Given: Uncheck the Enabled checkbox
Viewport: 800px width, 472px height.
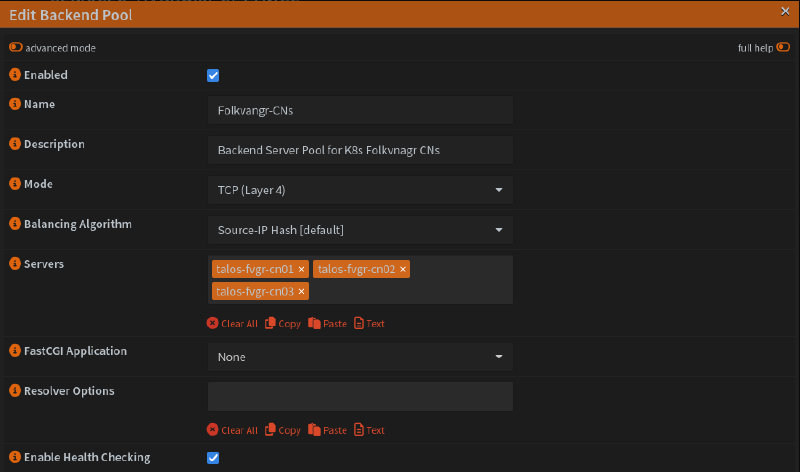Looking at the screenshot, I should [213, 76].
